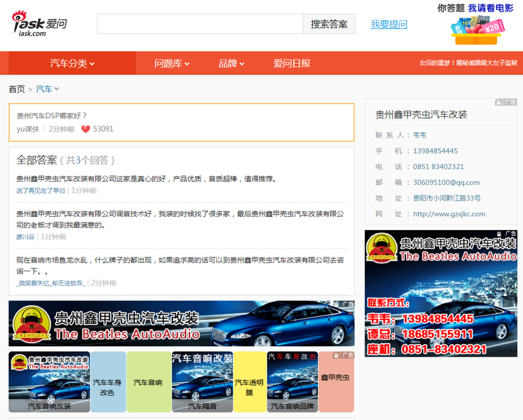Open the right-side Beatles AutoAudio contact banner

tap(441, 294)
